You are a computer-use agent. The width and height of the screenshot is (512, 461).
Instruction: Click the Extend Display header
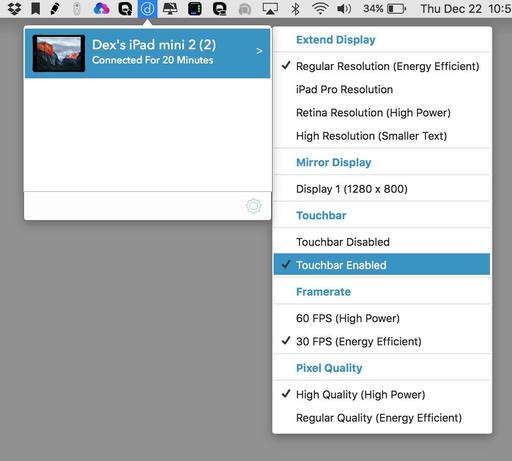(x=336, y=40)
